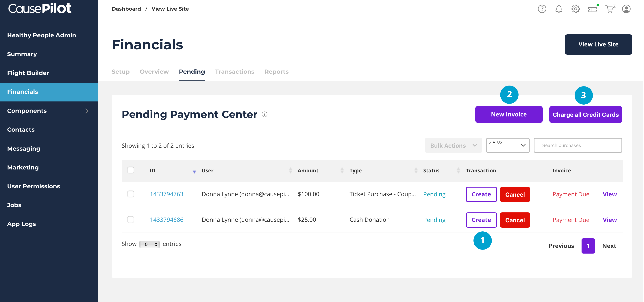Image resolution: width=644 pixels, height=302 pixels.
Task: Open the shopping cart icon
Action: tap(610, 9)
